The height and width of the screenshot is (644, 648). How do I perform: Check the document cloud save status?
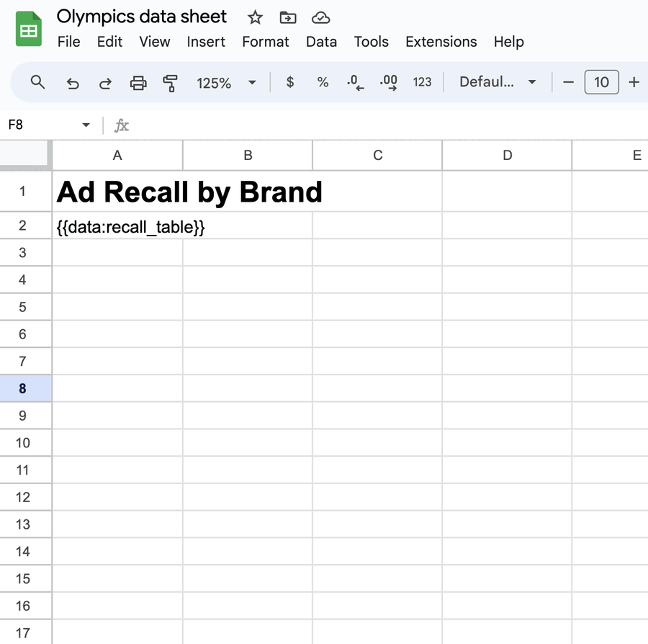(320, 17)
